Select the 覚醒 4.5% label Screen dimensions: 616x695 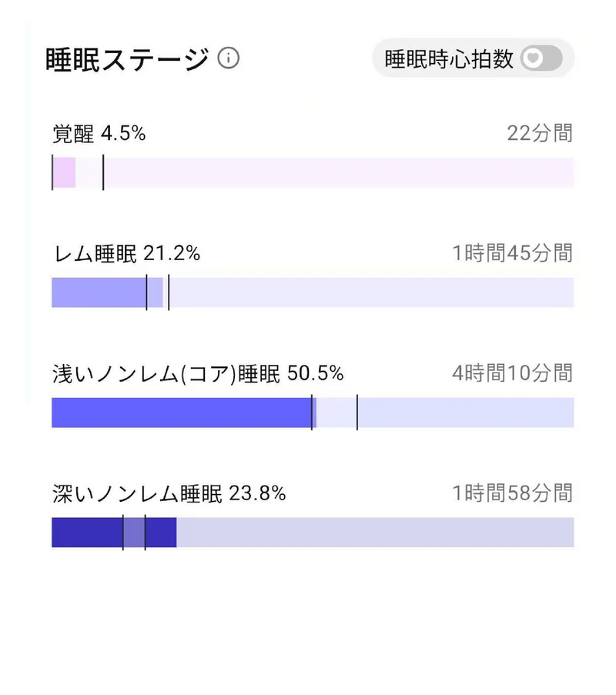pyautogui.click(x=99, y=134)
